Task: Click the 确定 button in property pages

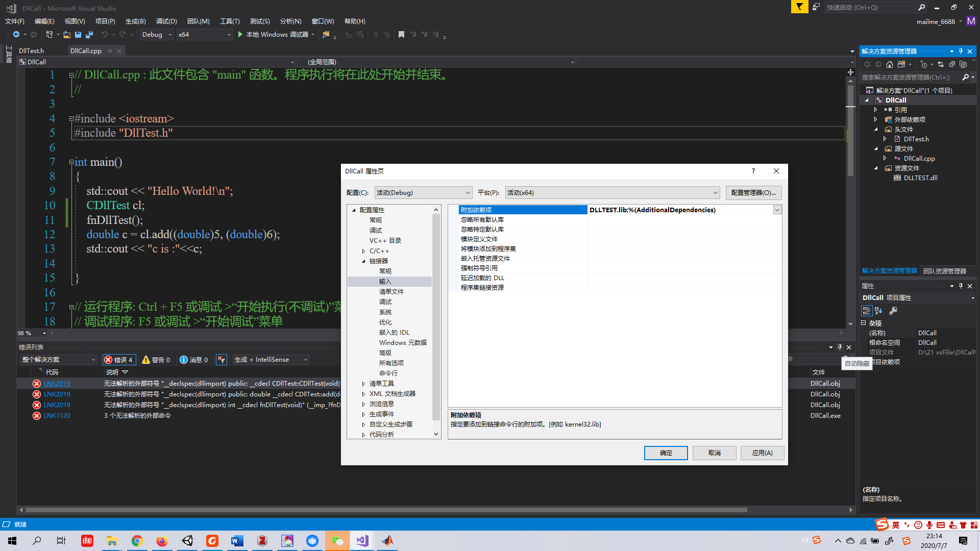Action: 666,453
